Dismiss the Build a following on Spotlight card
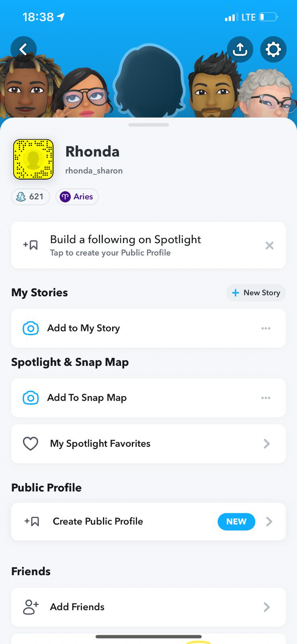Viewport: 297px width, 644px height. point(269,246)
